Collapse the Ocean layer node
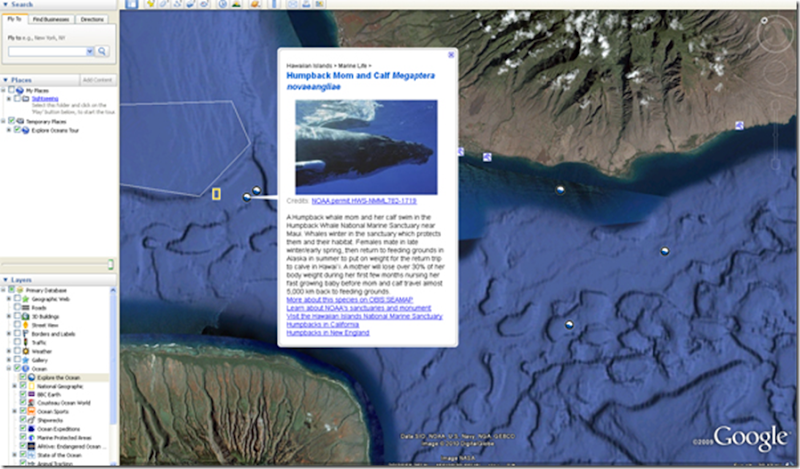 [9, 368]
